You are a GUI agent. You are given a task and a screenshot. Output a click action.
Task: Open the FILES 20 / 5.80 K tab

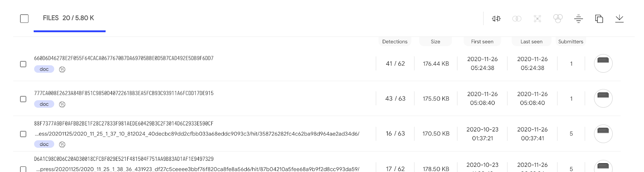69,18
